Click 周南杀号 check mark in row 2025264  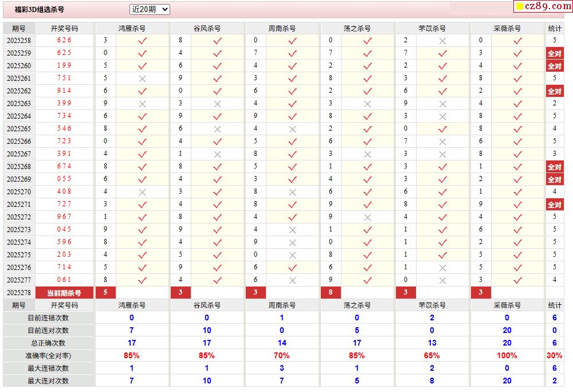pos(292,116)
